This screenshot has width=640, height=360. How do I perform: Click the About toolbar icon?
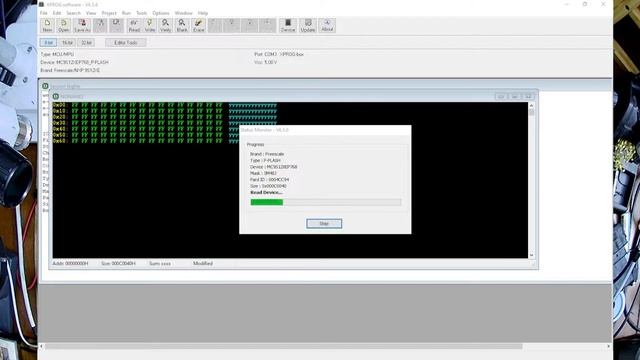click(327, 25)
